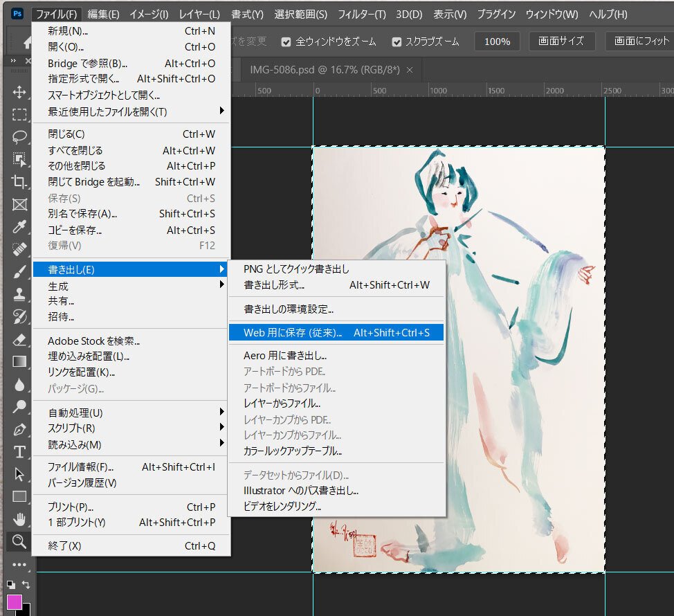Open the フィルター(T) menu
The height and width of the screenshot is (616, 674).
[x=362, y=14]
